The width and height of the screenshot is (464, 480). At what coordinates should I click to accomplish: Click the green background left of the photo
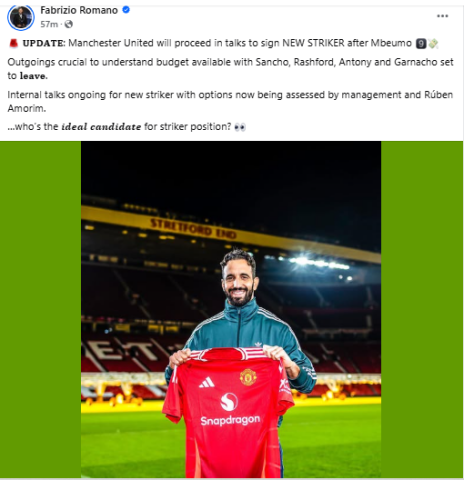coord(40,309)
